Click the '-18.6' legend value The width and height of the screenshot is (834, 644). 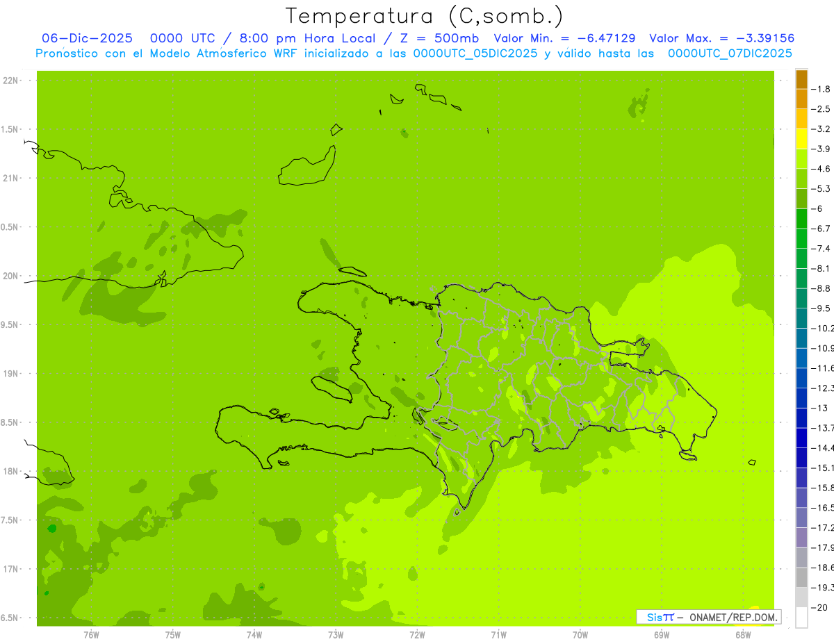coord(823,568)
